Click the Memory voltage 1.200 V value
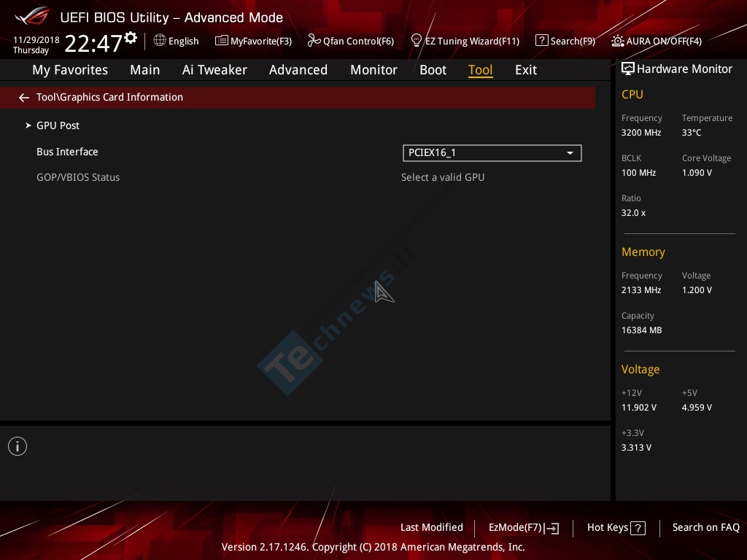 (697, 290)
